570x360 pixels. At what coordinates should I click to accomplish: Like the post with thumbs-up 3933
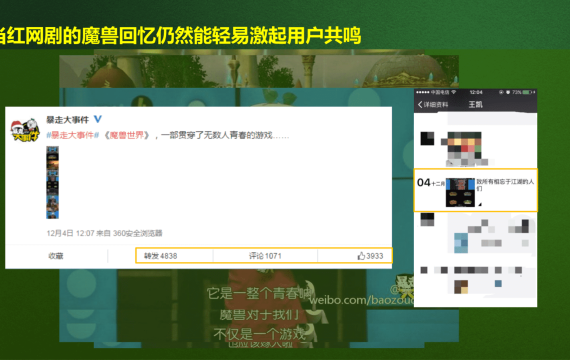370,256
